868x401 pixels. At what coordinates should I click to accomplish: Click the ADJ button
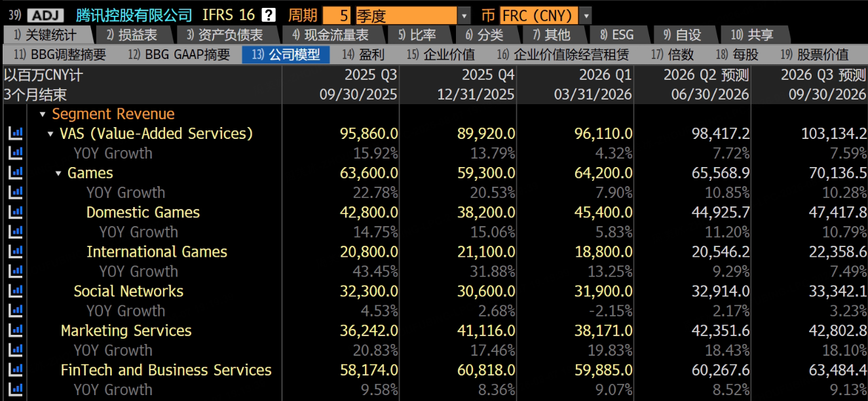(x=45, y=15)
